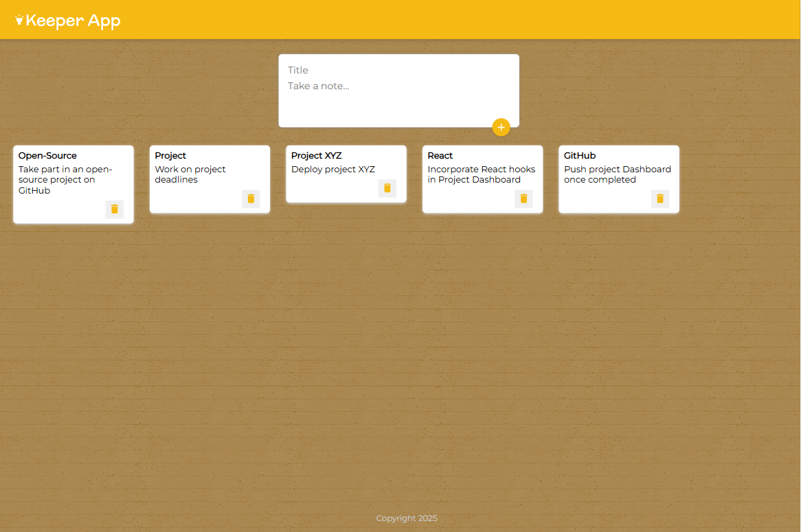
Task: Select the React note heading
Action: coord(440,156)
